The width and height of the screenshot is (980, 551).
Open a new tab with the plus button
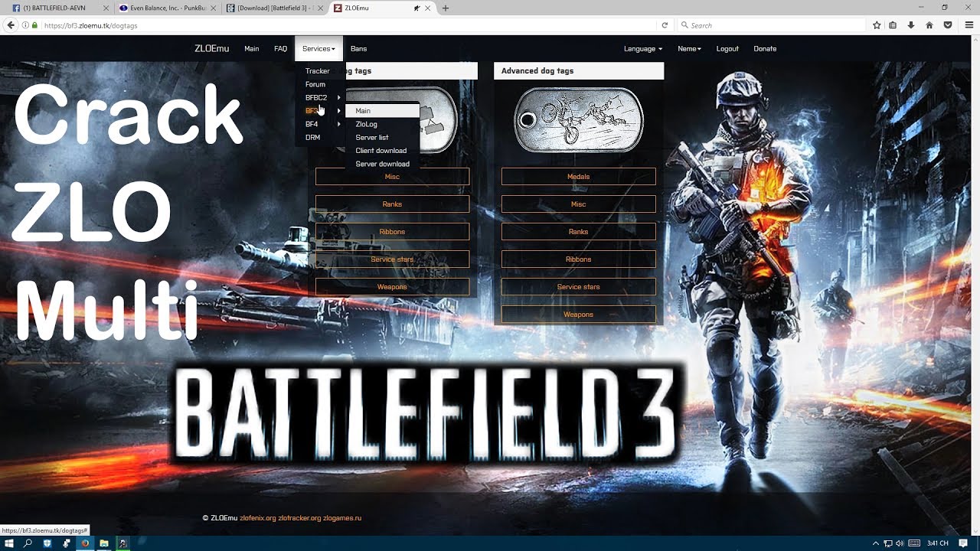[446, 8]
